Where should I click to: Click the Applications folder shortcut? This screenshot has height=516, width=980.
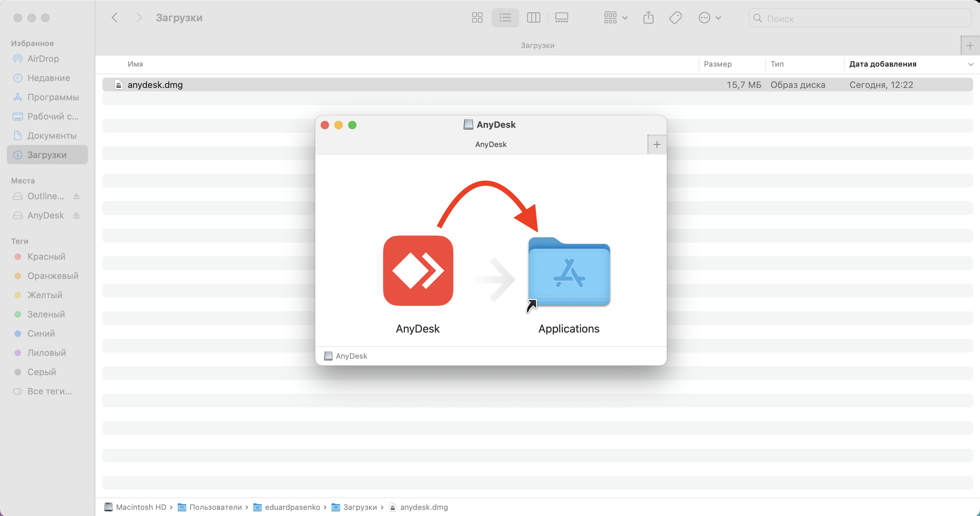tap(569, 272)
